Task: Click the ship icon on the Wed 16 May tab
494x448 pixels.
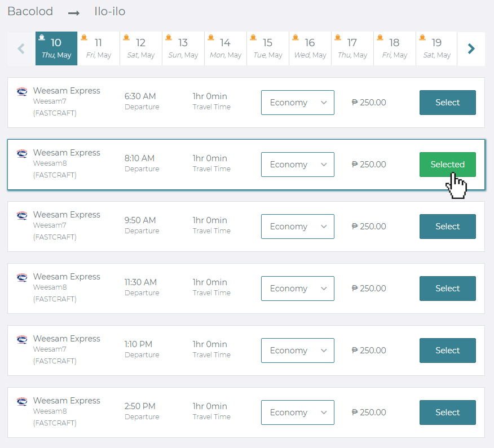Action: coord(295,38)
